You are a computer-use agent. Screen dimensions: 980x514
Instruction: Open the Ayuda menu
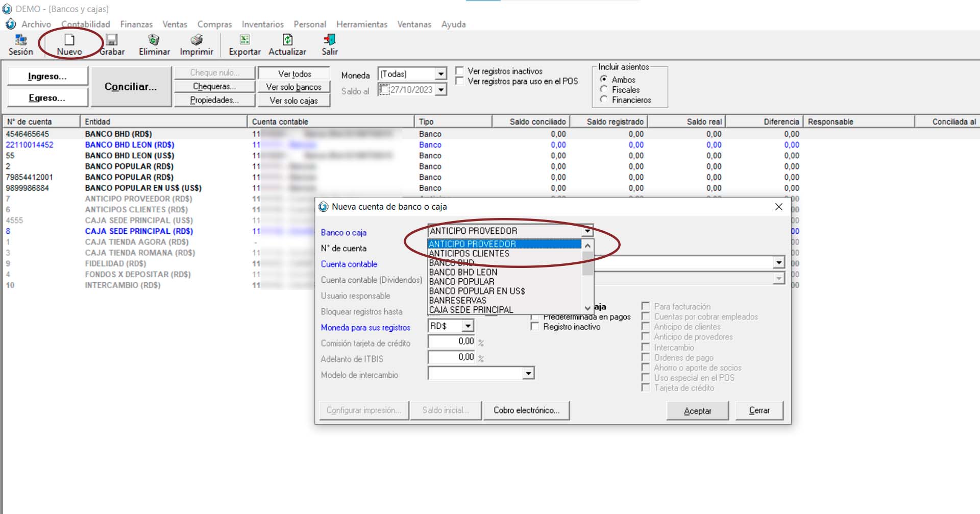tap(453, 24)
